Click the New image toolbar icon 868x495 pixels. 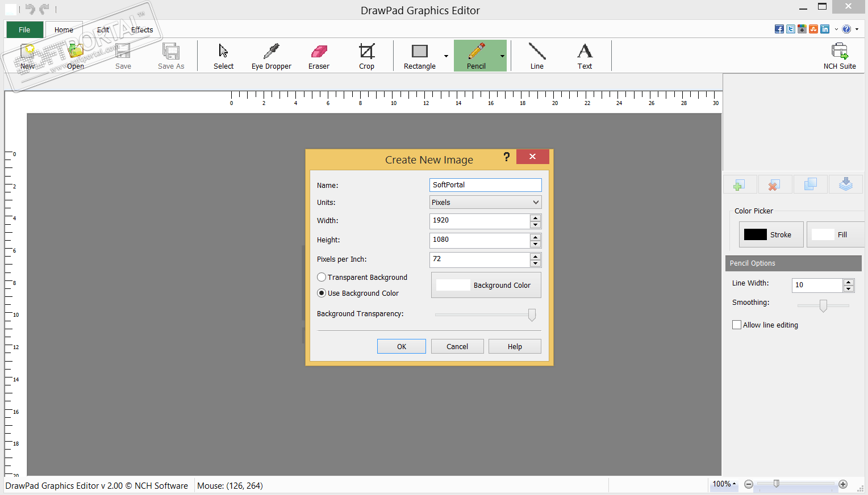(x=27, y=56)
